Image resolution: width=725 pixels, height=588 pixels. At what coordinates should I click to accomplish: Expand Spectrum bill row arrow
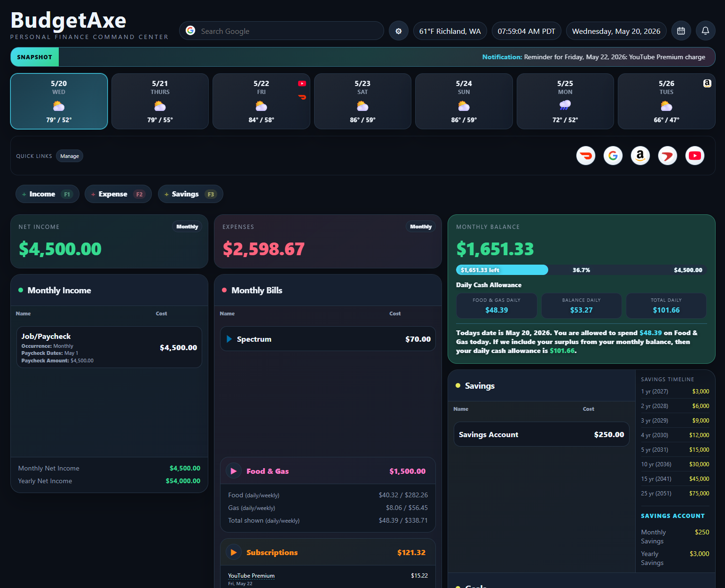[229, 339]
